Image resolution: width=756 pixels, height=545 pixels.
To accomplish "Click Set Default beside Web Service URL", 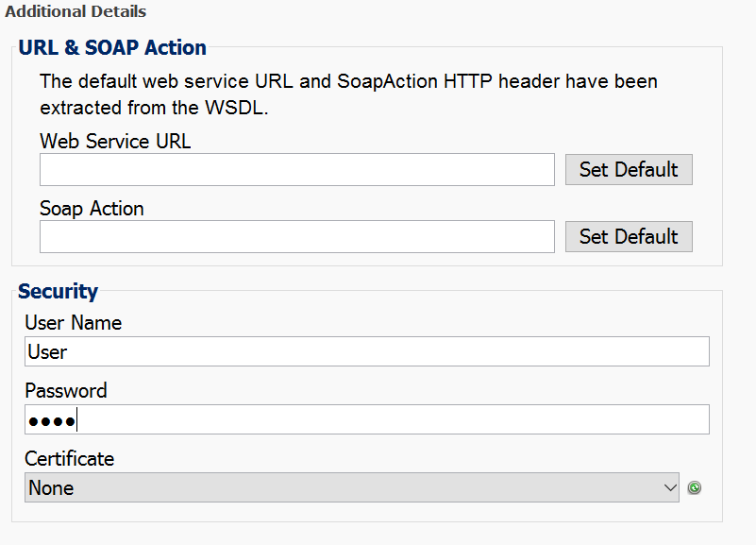I will [x=629, y=169].
